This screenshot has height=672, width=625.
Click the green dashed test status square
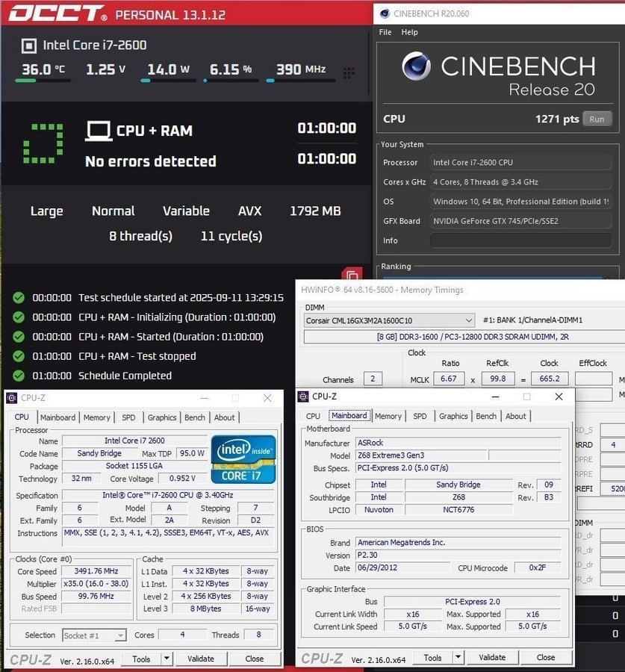43,143
